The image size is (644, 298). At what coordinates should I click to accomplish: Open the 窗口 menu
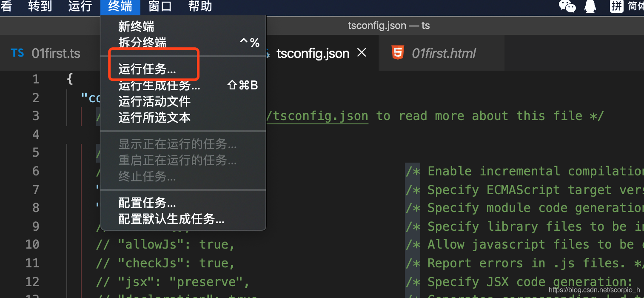[x=160, y=6]
